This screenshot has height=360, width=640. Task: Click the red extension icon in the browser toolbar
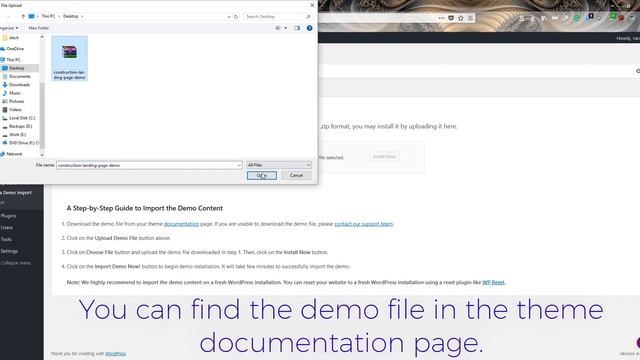pos(621,18)
